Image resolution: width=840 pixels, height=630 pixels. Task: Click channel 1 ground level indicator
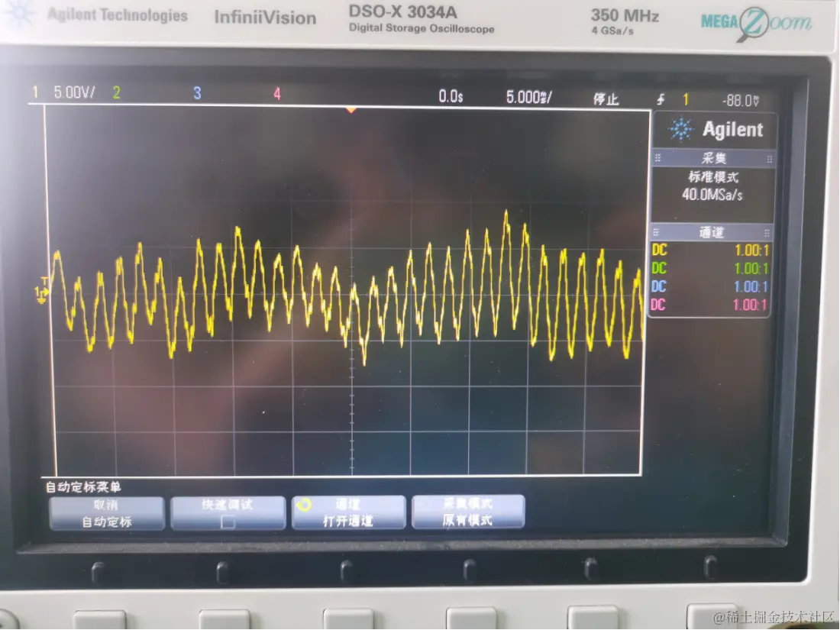tap(42, 292)
